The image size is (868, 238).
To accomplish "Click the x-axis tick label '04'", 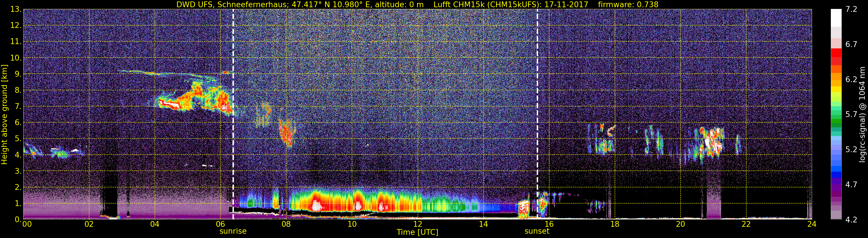I will click(x=155, y=224).
